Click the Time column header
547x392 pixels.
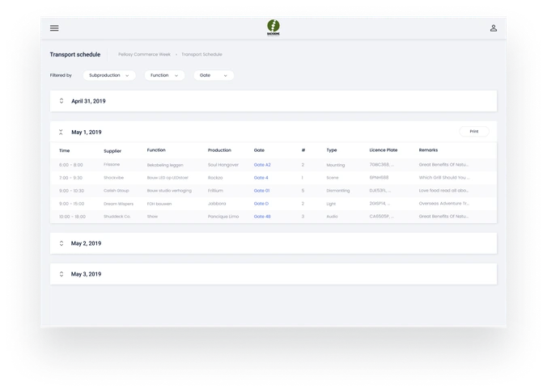click(x=65, y=150)
